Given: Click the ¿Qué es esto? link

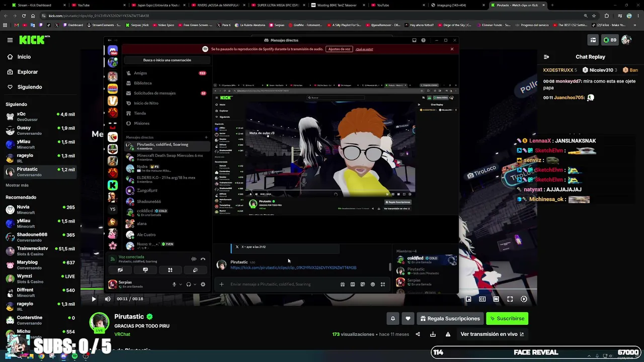Looking at the screenshot, I should [x=364, y=49].
